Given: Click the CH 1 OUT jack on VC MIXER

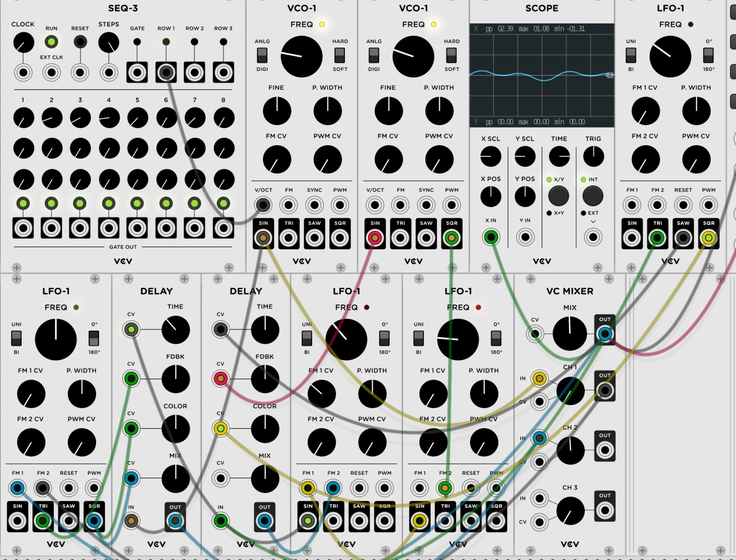Looking at the screenshot, I should tap(605, 390).
